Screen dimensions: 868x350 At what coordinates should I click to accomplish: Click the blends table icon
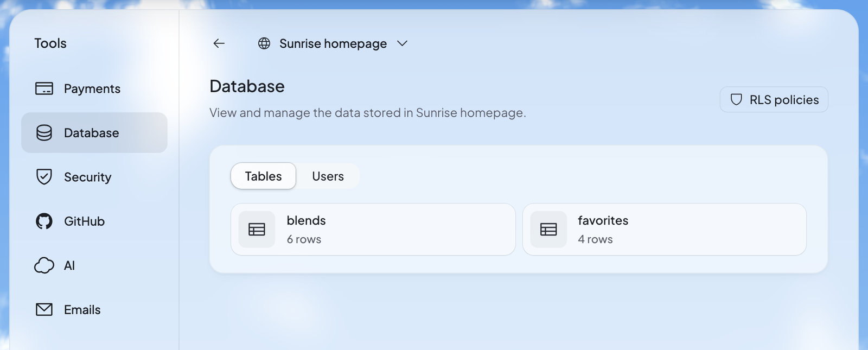[x=257, y=230]
